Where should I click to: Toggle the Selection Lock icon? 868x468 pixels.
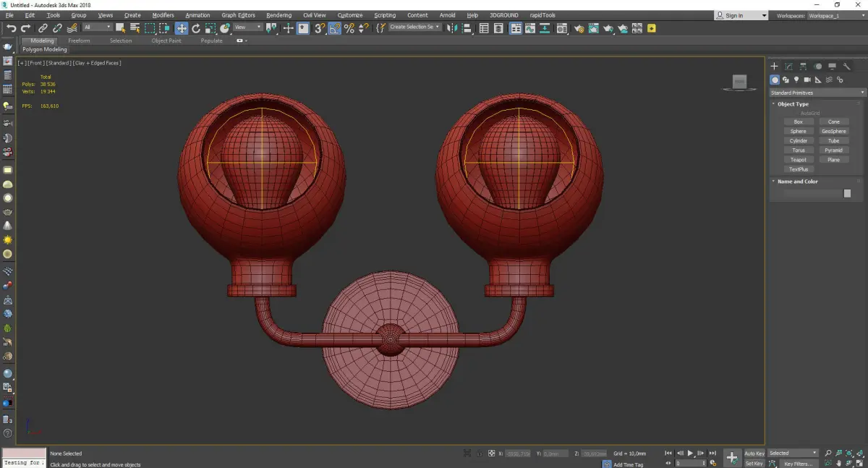coord(479,454)
